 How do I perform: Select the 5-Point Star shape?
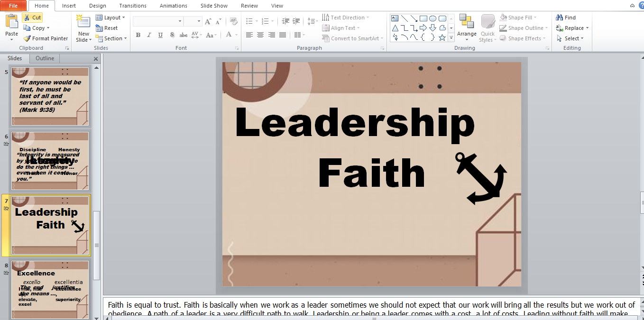click(442, 37)
